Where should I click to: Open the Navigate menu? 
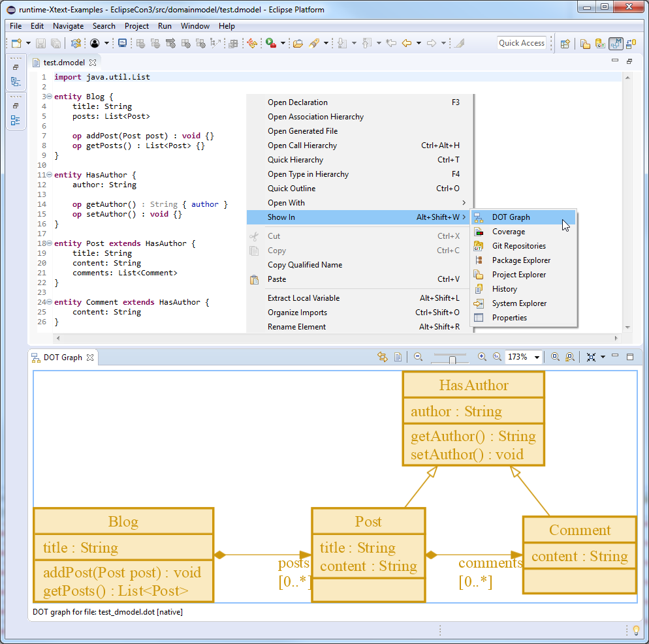[x=69, y=26]
